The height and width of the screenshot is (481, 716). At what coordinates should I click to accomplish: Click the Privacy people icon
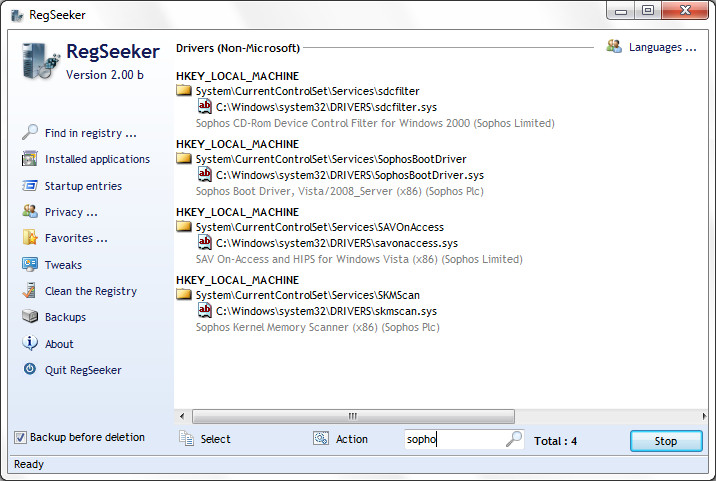(30, 211)
